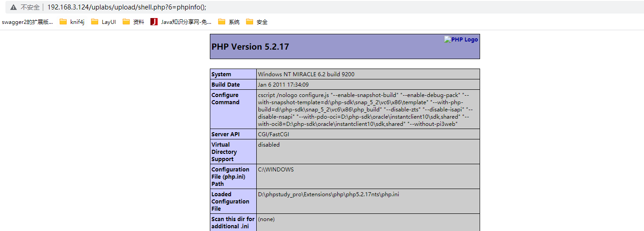This screenshot has width=644, height=231.
Task: Open the 资料 bookmark folder
Action: tap(133, 22)
